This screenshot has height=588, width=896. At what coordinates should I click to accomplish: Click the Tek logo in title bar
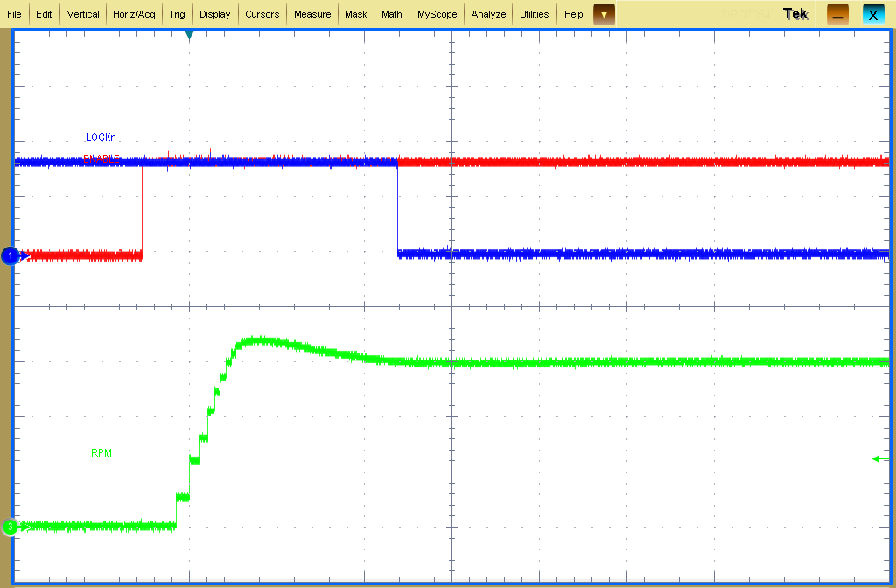pos(794,13)
